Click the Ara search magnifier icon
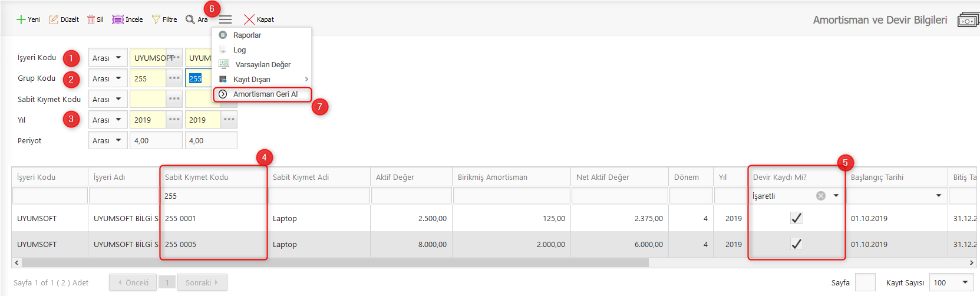The width and height of the screenshot is (980, 296). point(190,19)
